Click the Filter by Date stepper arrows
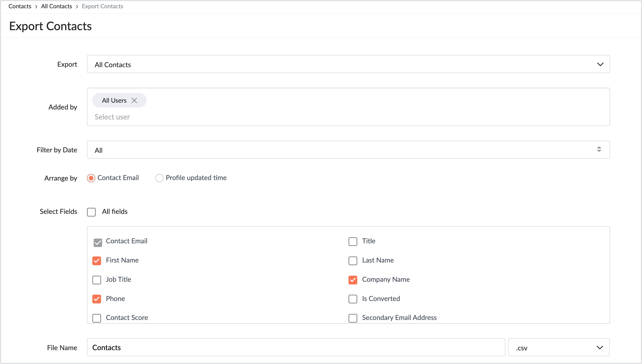Image resolution: width=642 pixels, height=364 pixels. 599,149
